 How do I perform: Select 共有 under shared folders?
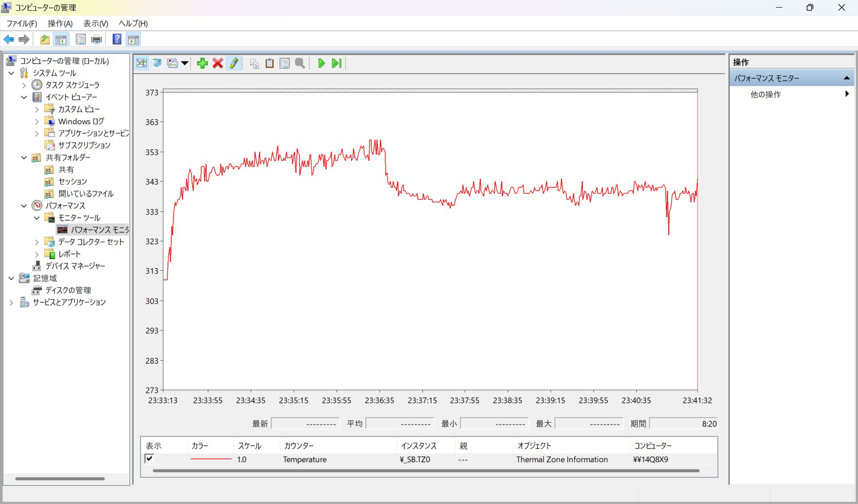point(66,170)
